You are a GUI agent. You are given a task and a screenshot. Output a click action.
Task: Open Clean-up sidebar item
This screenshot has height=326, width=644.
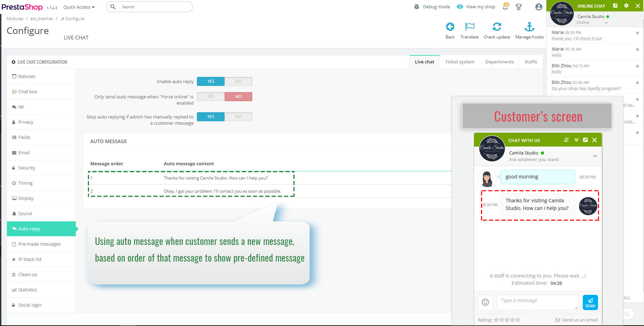pyautogui.click(x=41, y=275)
